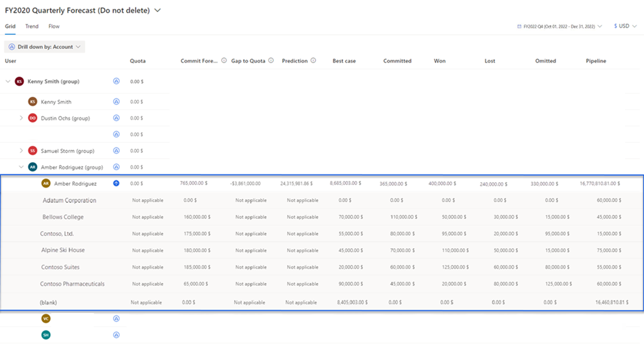
Task: Click the Committed column header
Action: 397,61
